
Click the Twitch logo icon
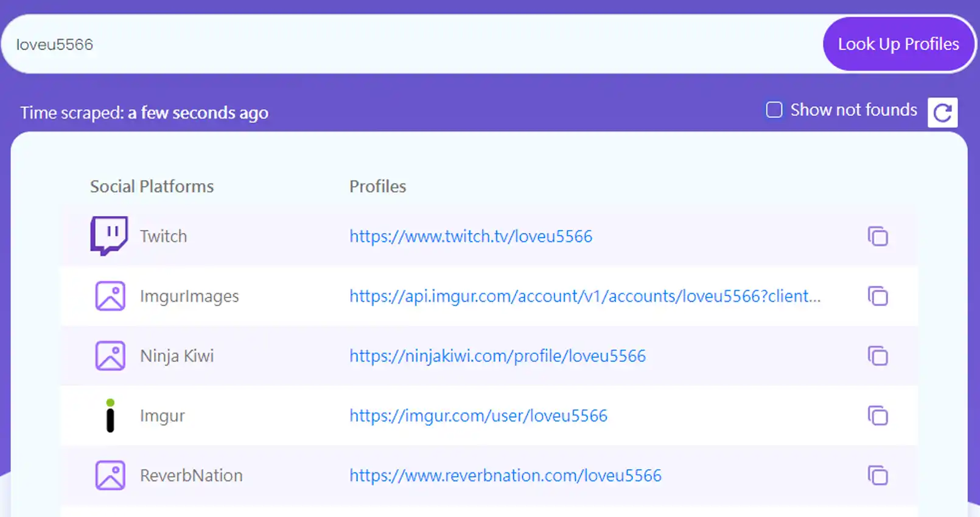[109, 235]
